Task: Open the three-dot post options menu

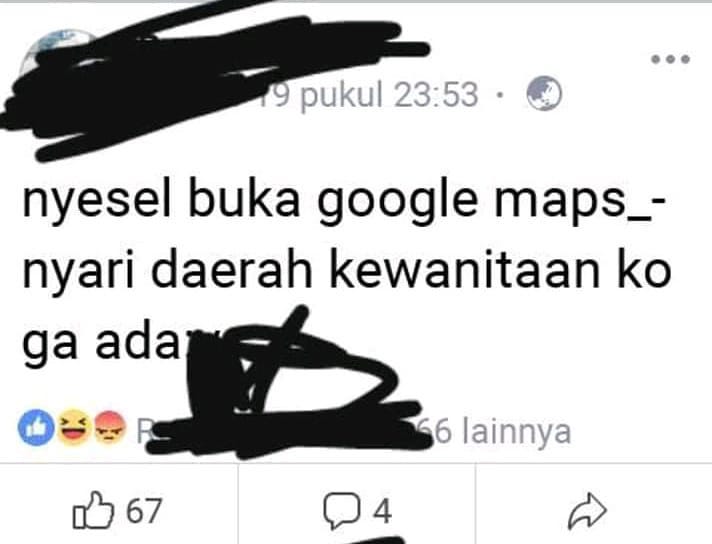Action: pos(671,59)
